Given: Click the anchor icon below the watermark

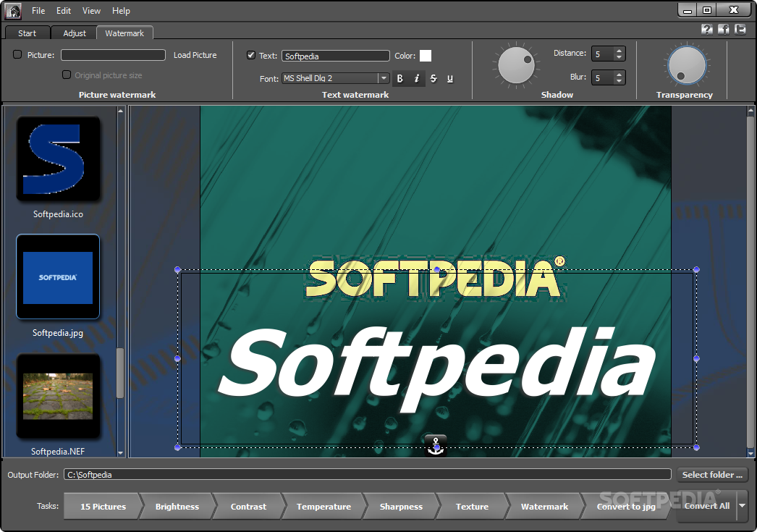Looking at the screenshot, I should (x=436, y=445).
